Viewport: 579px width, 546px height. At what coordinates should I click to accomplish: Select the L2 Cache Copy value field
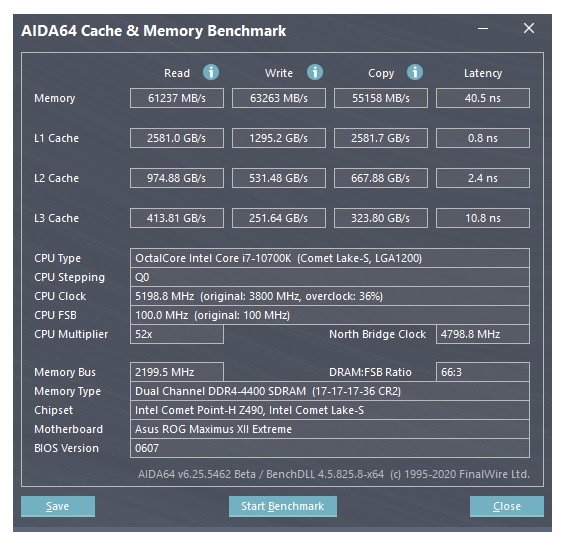(x=381, y=178)
